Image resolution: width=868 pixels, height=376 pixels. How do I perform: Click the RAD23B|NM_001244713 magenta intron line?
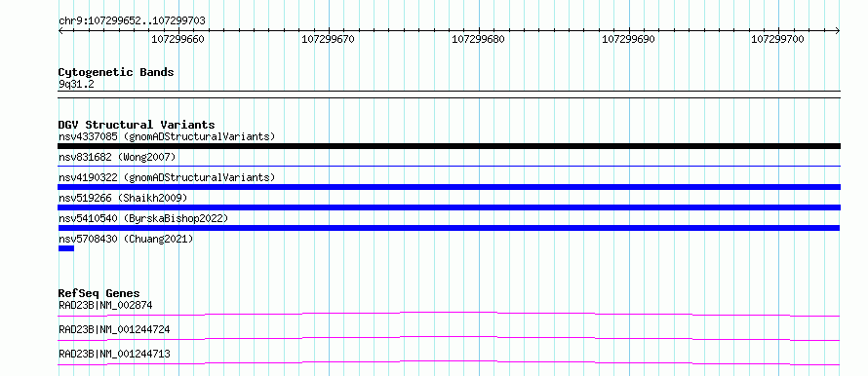[449, 362]
